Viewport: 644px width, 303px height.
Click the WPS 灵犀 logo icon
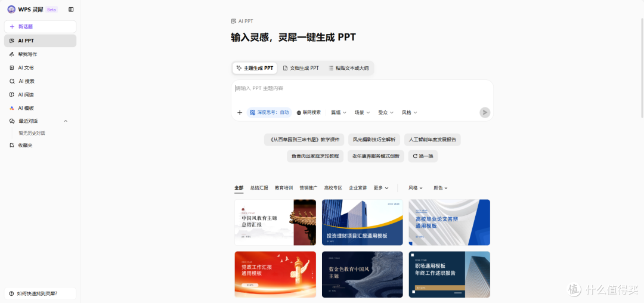point(11,10)
